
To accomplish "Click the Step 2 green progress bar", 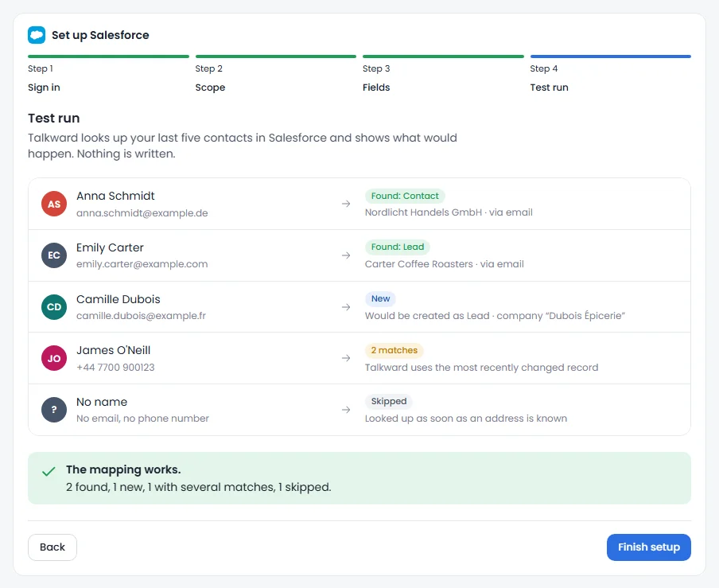I will click(x=275, y=56).
